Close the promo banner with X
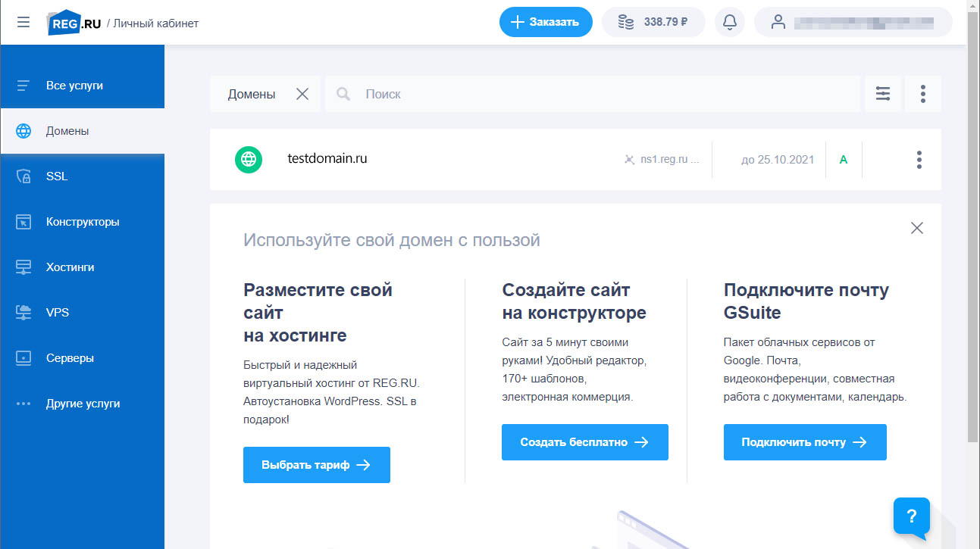980x549 pixels. coord(917,228)
